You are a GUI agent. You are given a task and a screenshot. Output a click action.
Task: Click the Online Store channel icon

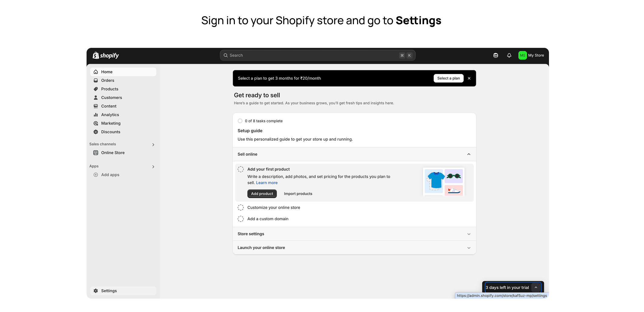pyautogui.click(x=96, y=153)
